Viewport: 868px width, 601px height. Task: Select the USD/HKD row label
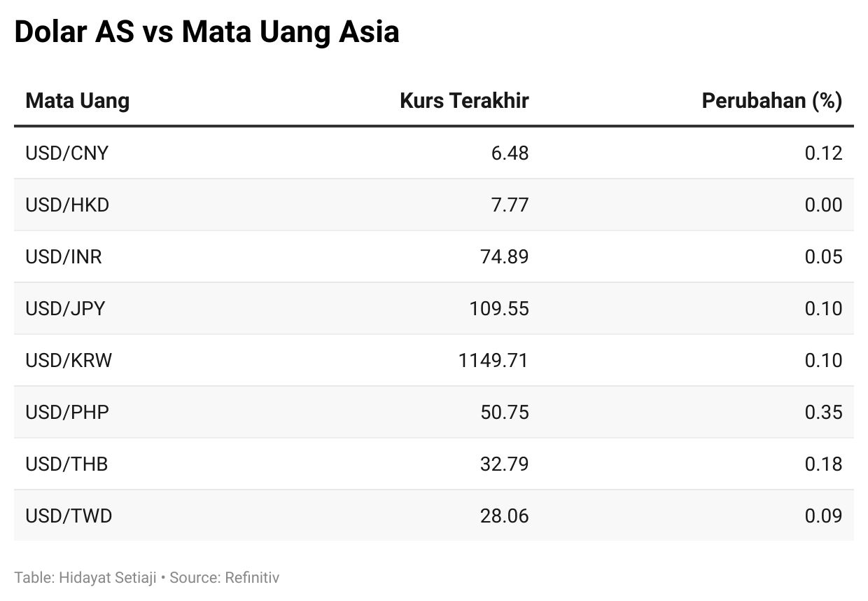coord(67,205)
